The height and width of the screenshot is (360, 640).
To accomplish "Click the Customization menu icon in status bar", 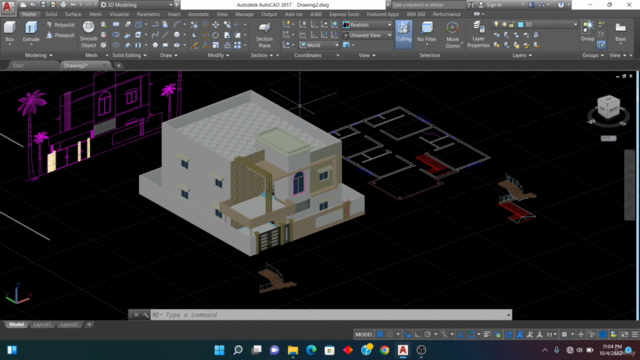I will click(635, 334).
